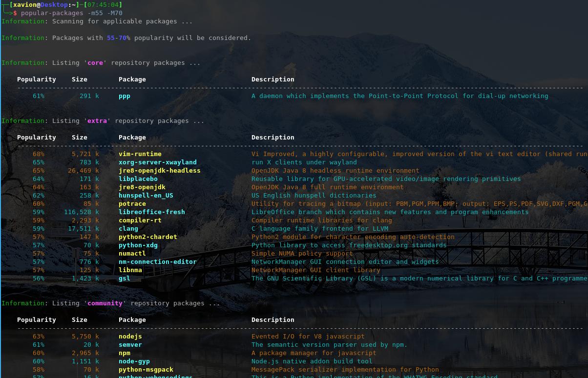Click the text "Scanning for applicable packages ..."
The width and height of the screenshot is (588, 378).
click(123, 21)
